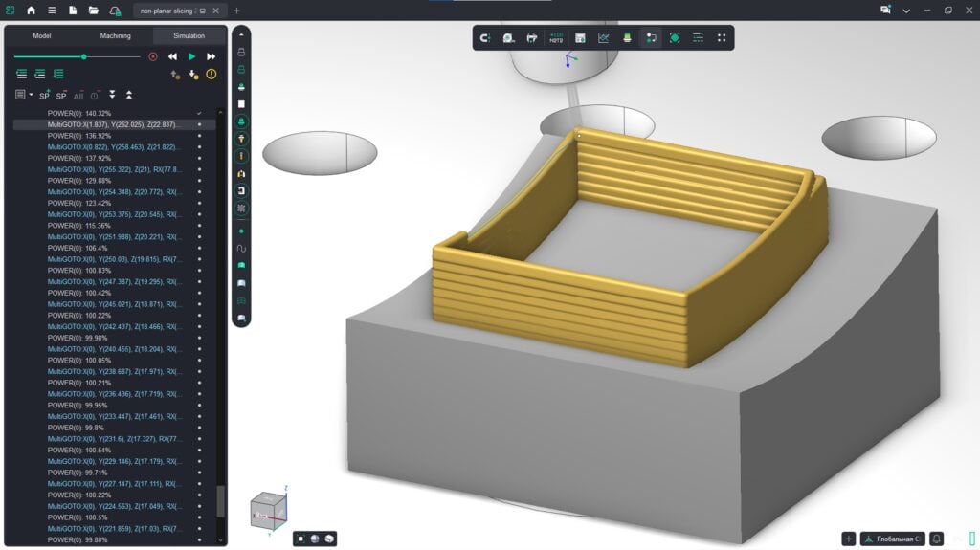
Task: Toggle marker dot on MultiGOTO X(1.837) row
Action: point(199,124)
